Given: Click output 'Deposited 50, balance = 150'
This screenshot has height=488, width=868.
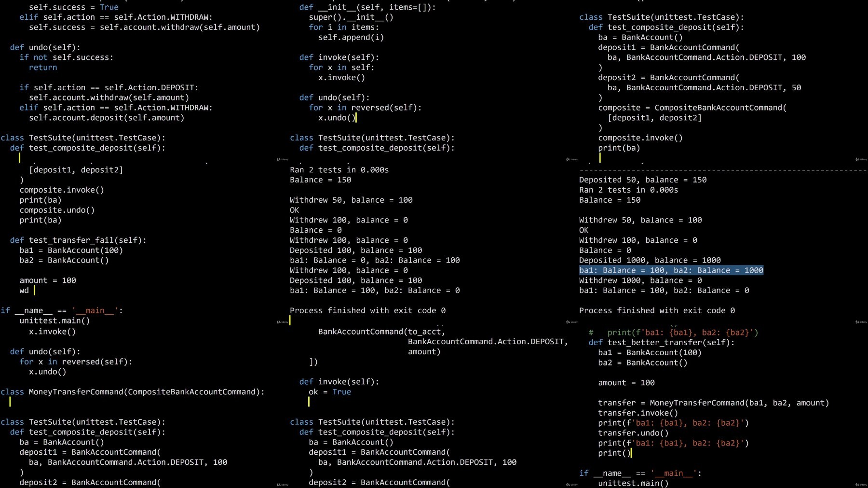Looking at the screenshot, I should click(643, 180).
